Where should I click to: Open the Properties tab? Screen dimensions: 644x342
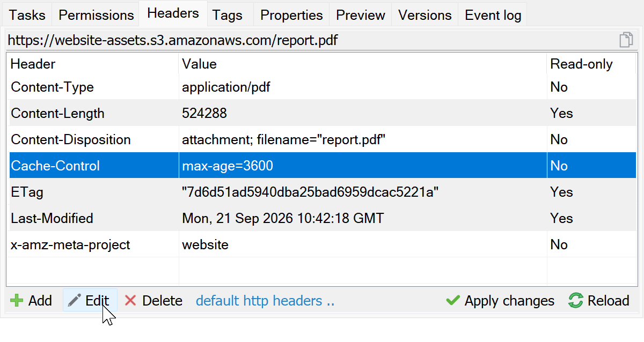tap(291, 15)
